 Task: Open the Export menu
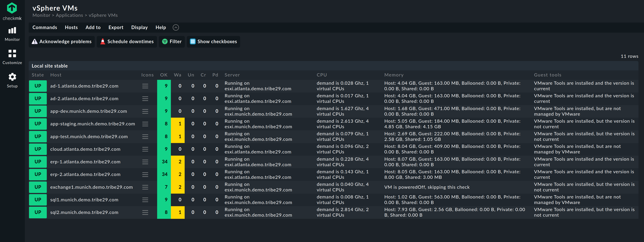coord(116,28)
